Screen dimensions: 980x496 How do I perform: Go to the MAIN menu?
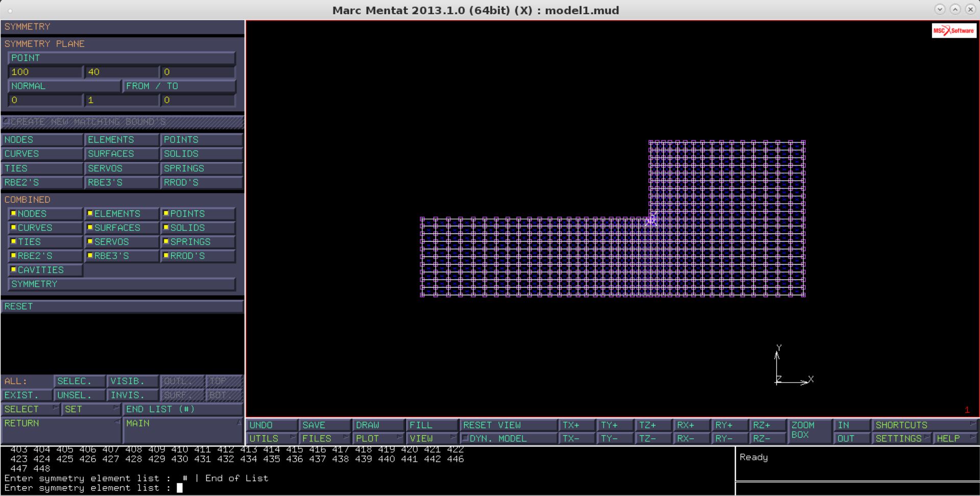(x=183, y=430)
